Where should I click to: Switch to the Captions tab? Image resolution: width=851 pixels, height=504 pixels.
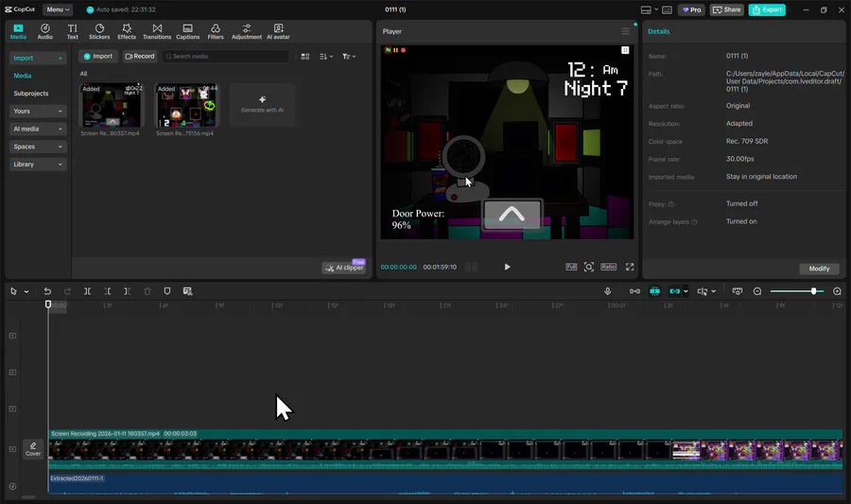(188, 31)
